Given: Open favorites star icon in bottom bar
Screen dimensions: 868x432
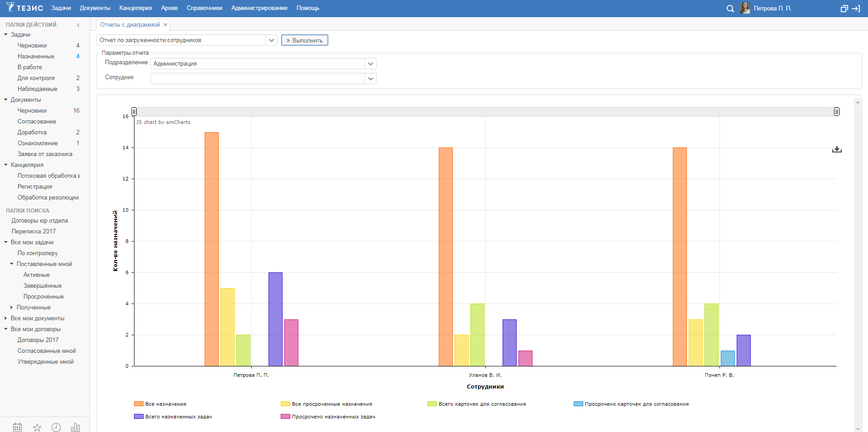Looking at the screenshot, I should pyautogui.click(x=37, y=427).
